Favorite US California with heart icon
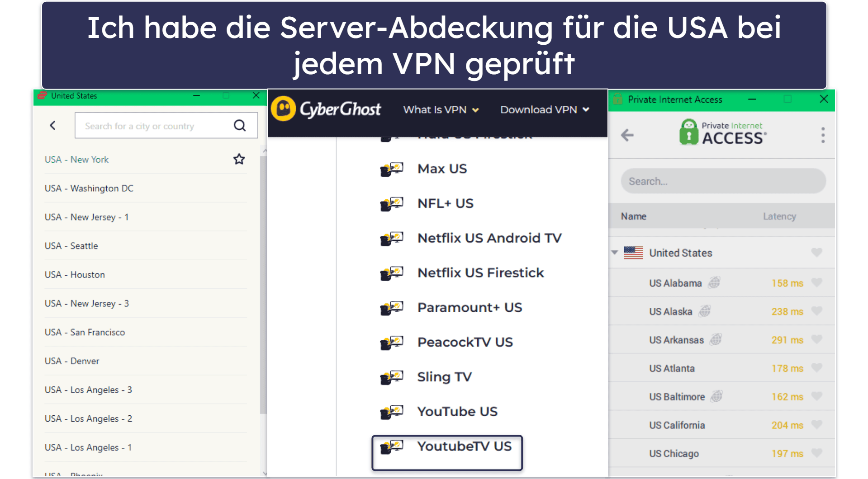868x479 pixels. click(816, 425)
